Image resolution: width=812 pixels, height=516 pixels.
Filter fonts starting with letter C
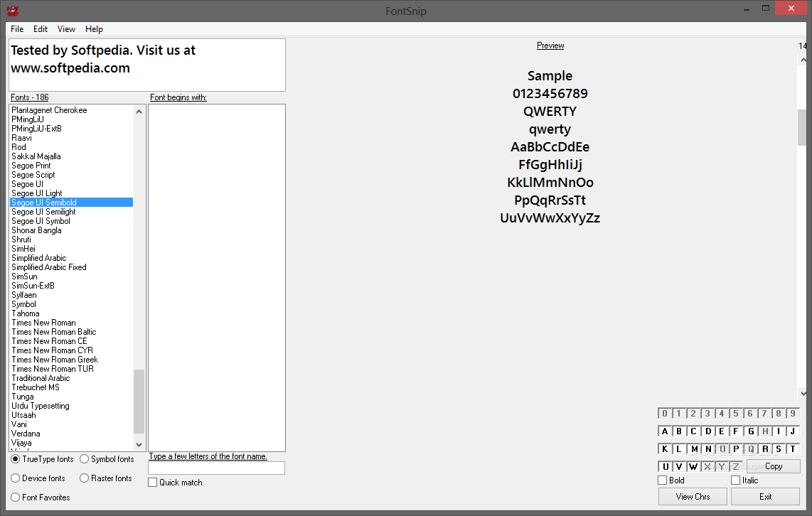point(693,431)
